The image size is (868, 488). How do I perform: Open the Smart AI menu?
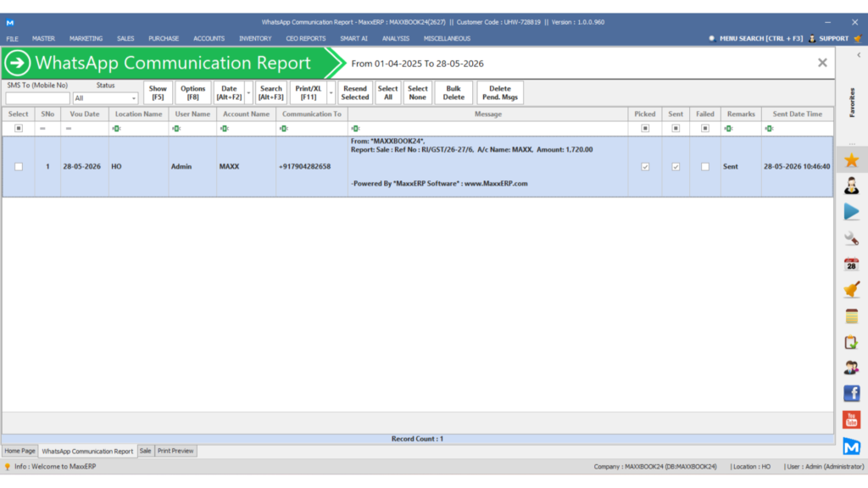(x=353, y=39)
